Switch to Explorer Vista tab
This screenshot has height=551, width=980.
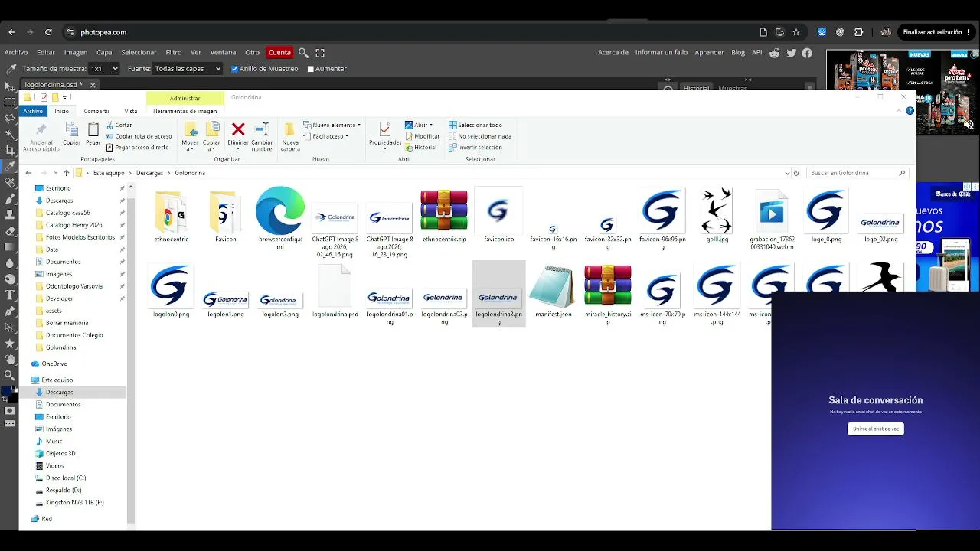tap(131, 111)
